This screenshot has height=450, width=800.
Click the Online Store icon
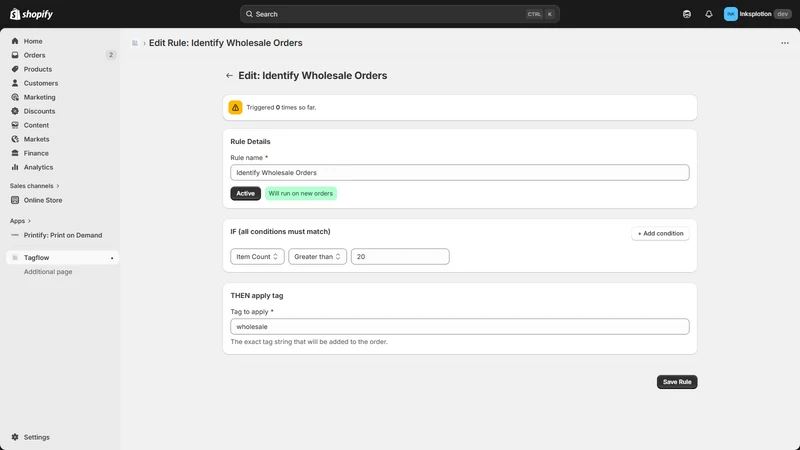pyautogui.click(x=15, y=200)
